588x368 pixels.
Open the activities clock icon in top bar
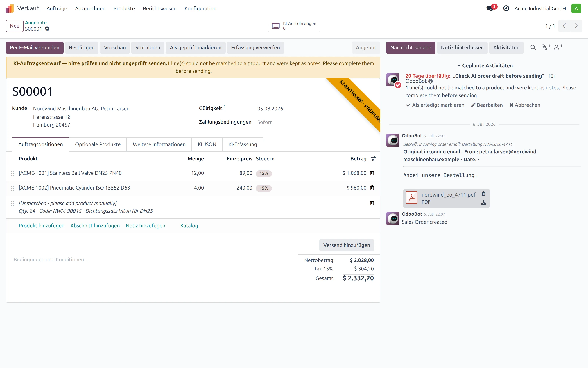click(x=506, y=8)
